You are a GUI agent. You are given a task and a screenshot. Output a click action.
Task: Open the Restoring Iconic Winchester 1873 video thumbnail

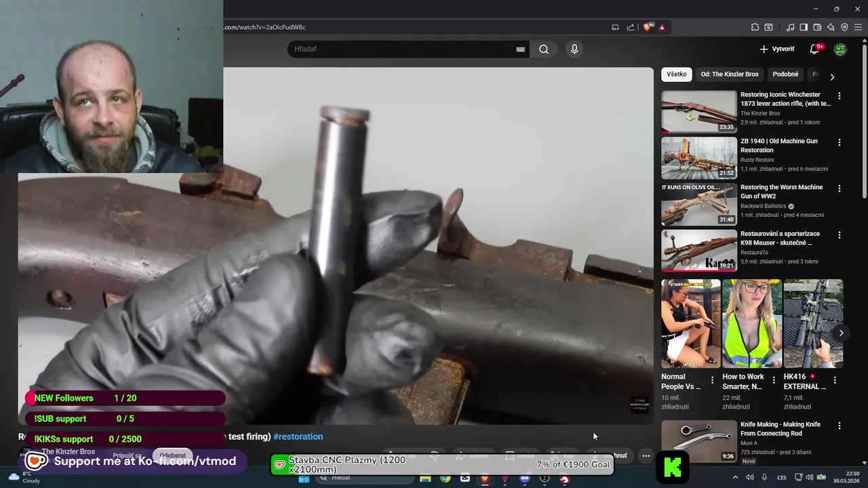698,112
